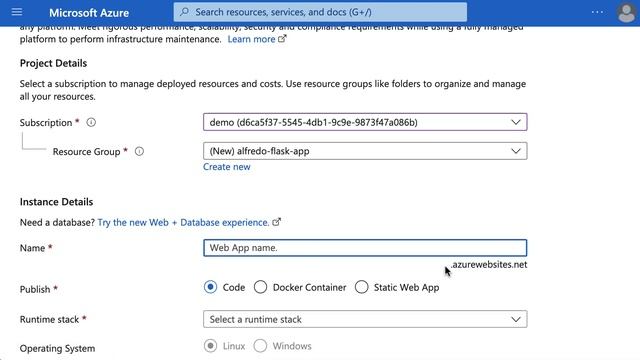Viewport: 640px width, 360px height.
Task: Select Static Web App publish option
Action: coord(362,287)
